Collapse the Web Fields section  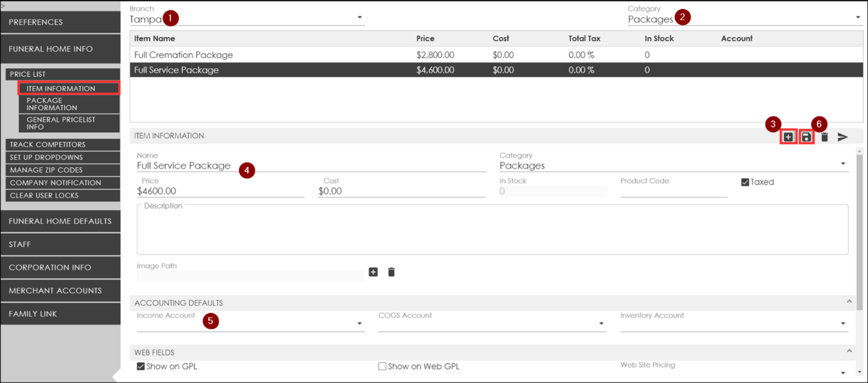pos(849,351)
